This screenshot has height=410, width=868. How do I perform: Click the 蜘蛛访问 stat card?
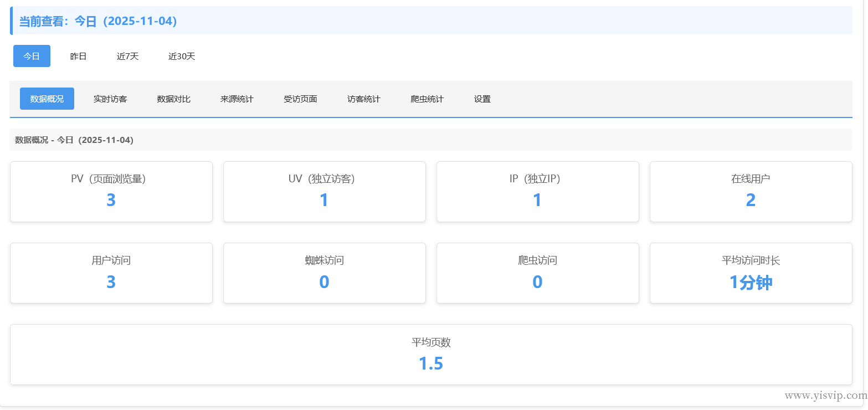pyautogui.click(x=324, y=273)
